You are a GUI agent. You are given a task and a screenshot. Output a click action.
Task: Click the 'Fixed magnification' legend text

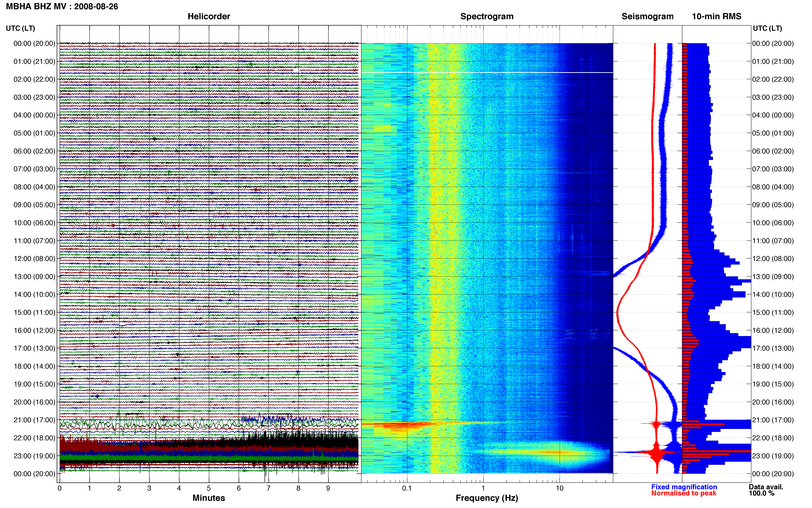coord(684,487)
